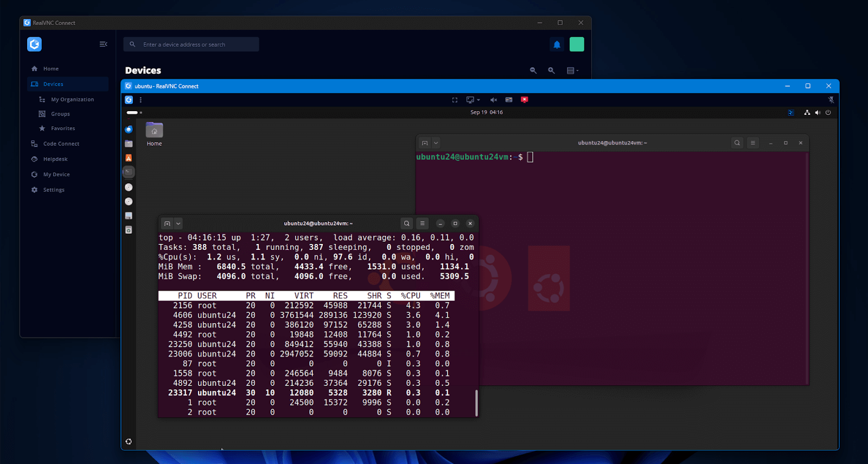868x464 pixels.
Task: Toggle the viewer toolbar pin
Action: click(831, 100)
